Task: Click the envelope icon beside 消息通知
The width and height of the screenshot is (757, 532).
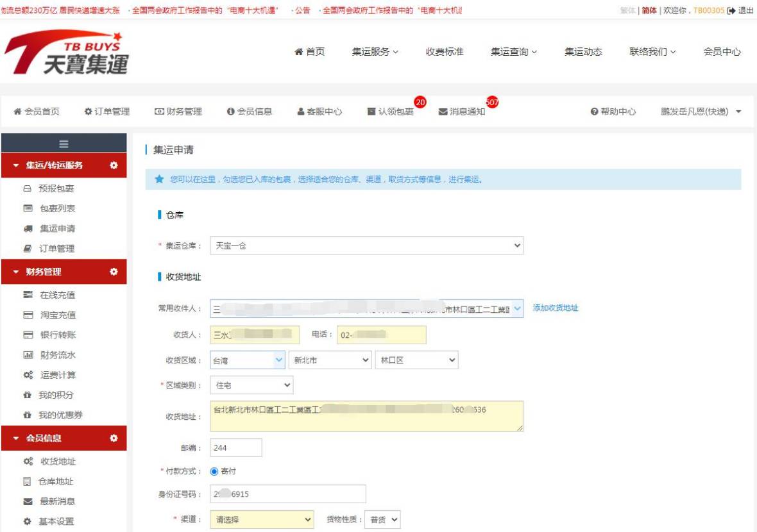Action: click(443, 112)
